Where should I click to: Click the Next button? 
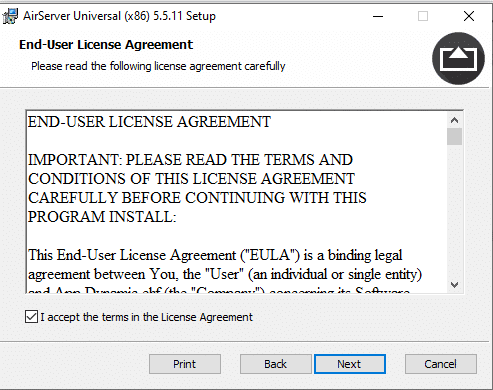(350, 364)
